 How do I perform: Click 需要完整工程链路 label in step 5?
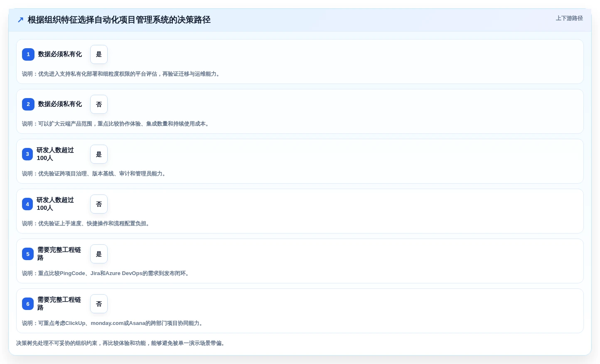tap(59, 254)
